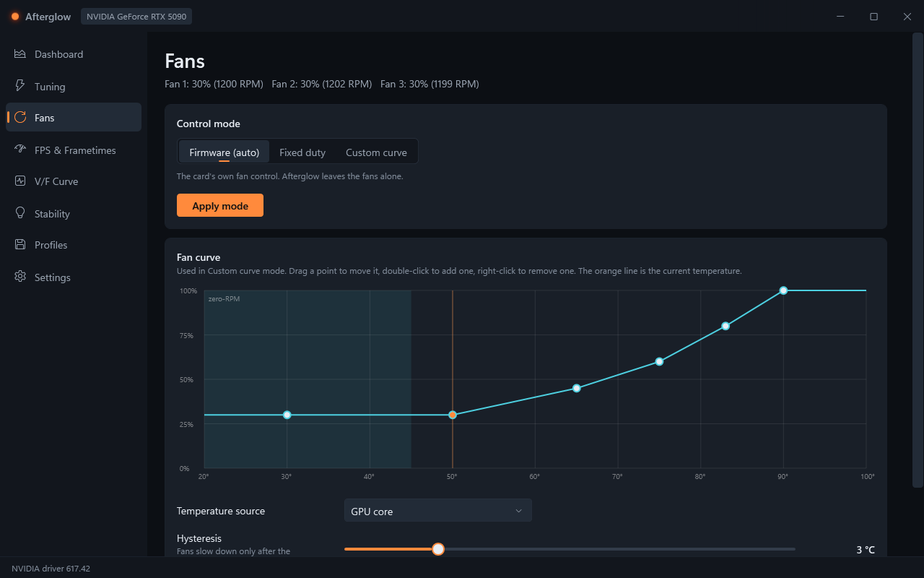Click the 'NVIDIA driver 617.42' status text
The width and height of the screenshot is (924, 578).
(51, 569)
